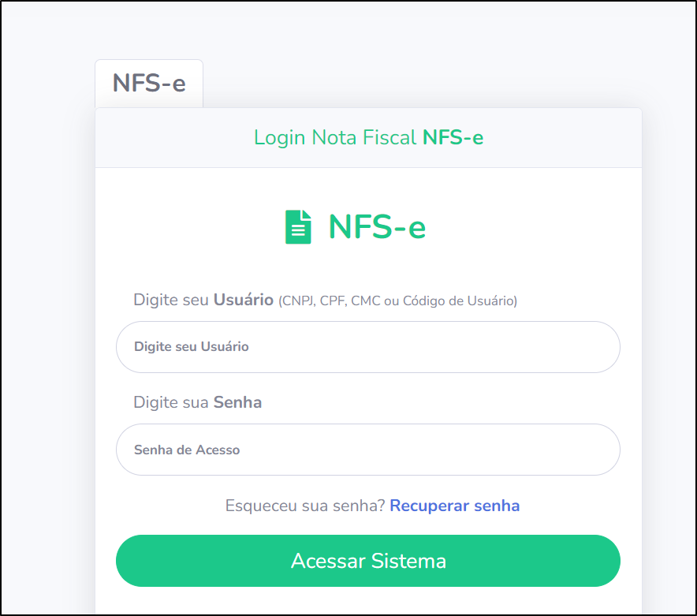Click the bold Usuário word in the label
The width and height of the screenshot is (697, 616).
pos(244,300)
